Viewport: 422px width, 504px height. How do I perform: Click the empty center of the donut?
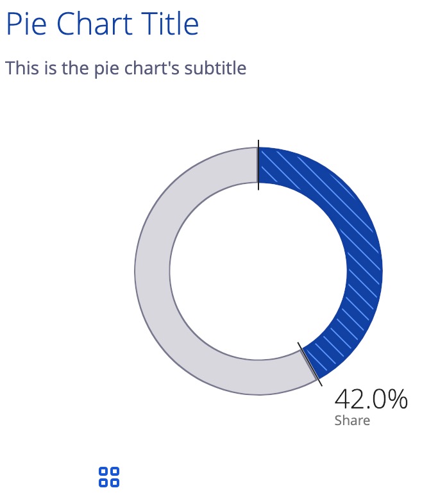click(258, 271)
